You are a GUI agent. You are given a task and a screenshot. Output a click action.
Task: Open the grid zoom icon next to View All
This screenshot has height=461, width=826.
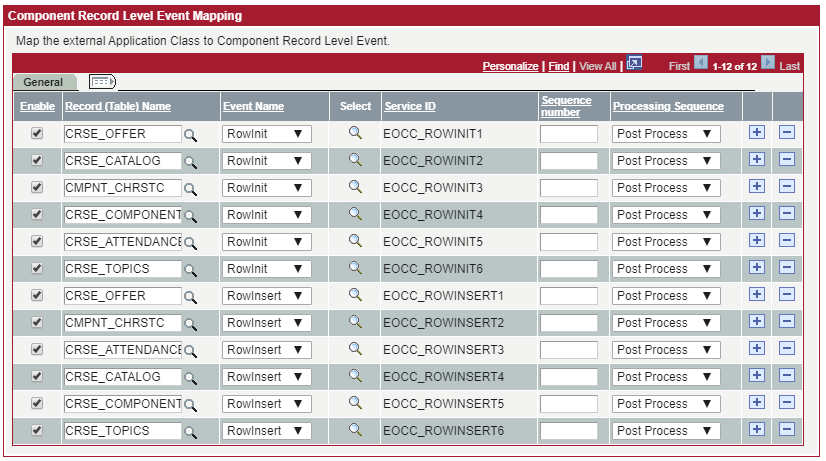point(634,64)
